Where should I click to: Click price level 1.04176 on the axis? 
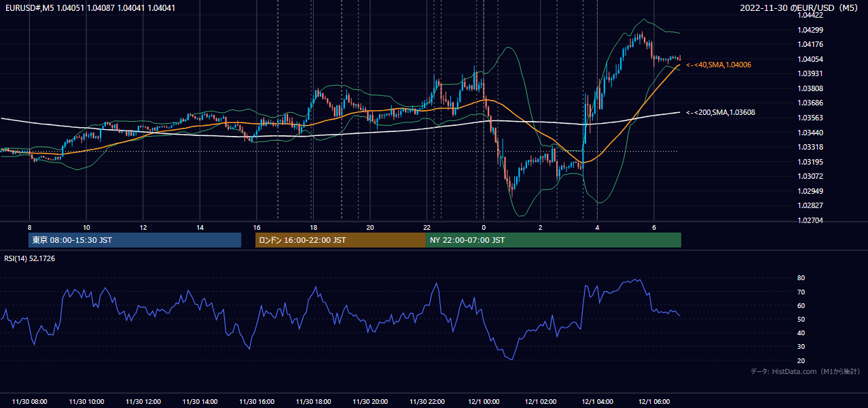click(x=810, y=44)
